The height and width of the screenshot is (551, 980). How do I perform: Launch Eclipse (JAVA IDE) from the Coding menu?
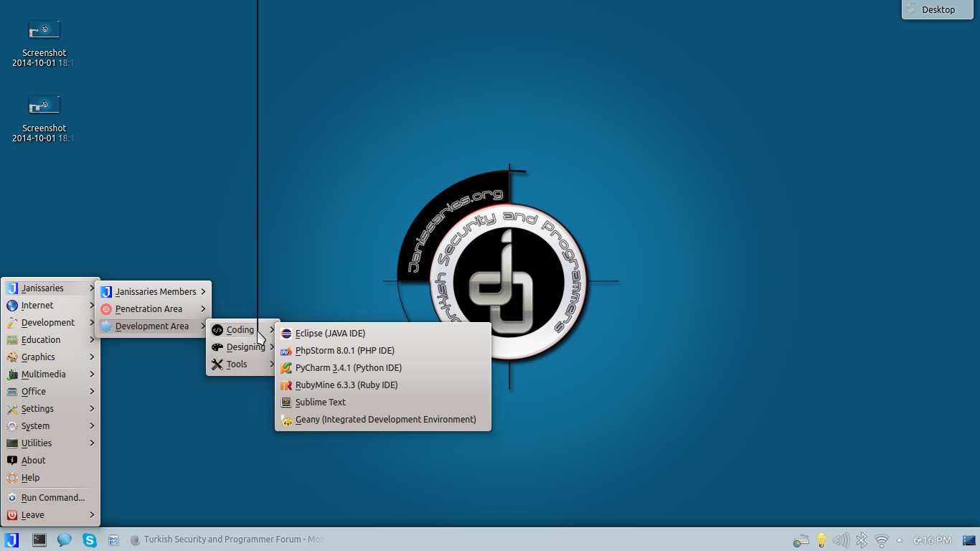coord(383,334)
